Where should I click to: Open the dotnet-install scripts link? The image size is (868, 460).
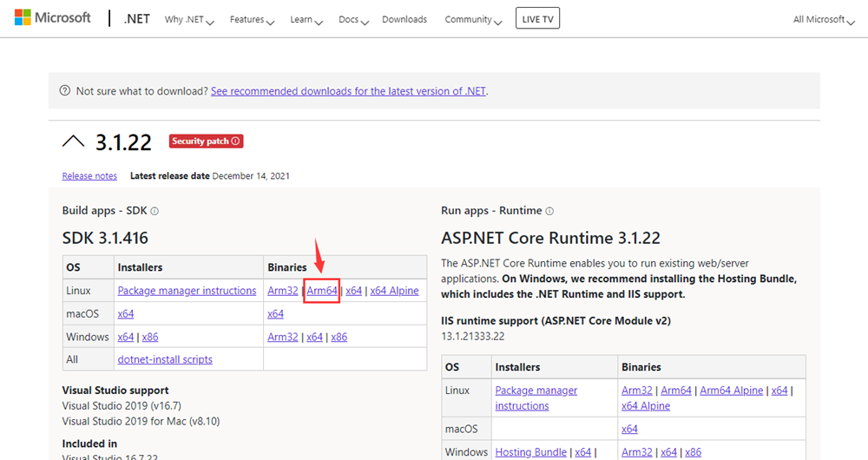point(165,359)
